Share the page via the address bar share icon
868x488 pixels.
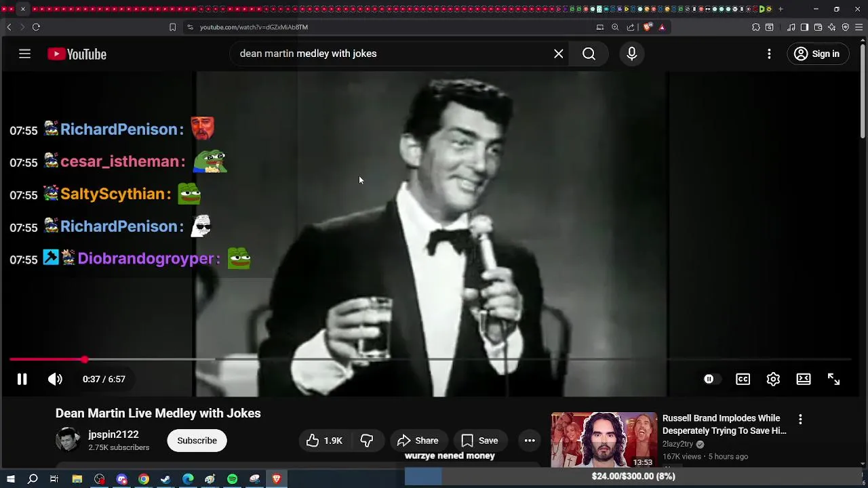631,27
